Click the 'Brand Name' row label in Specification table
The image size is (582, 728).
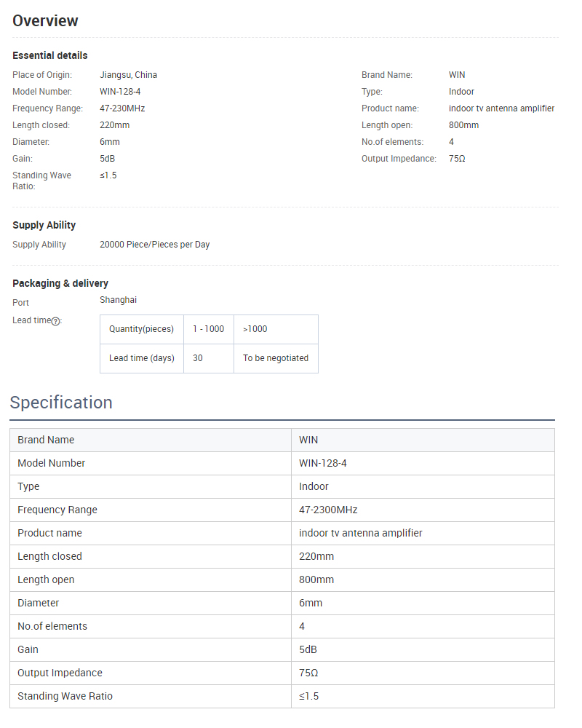coord(46,440)
